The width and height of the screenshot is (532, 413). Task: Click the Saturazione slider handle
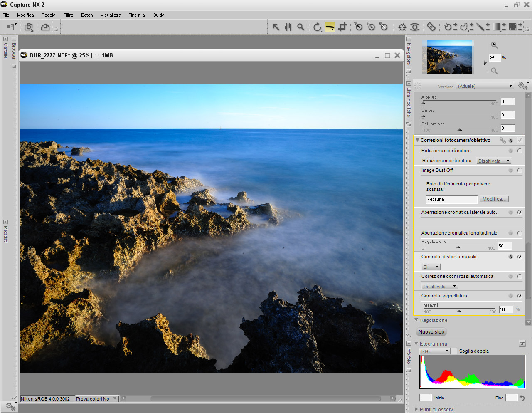pyautogui.click(x=459, y=130)
